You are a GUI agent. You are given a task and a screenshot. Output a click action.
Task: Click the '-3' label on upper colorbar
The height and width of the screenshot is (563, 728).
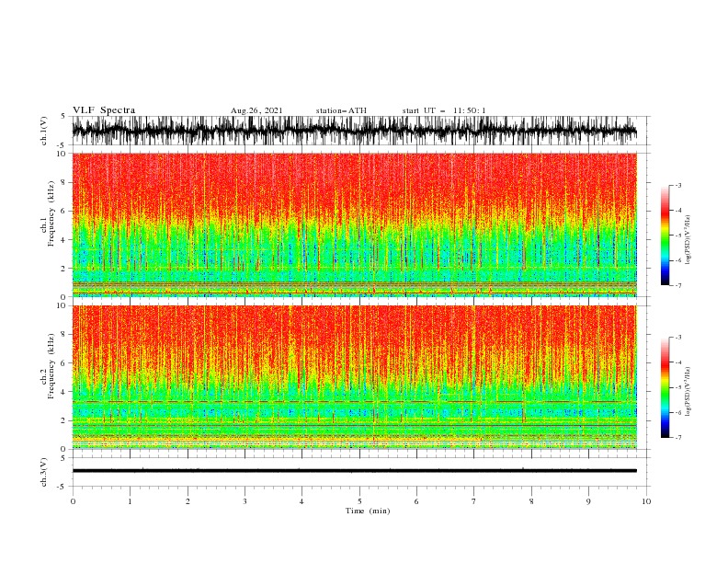click(677, 185)
